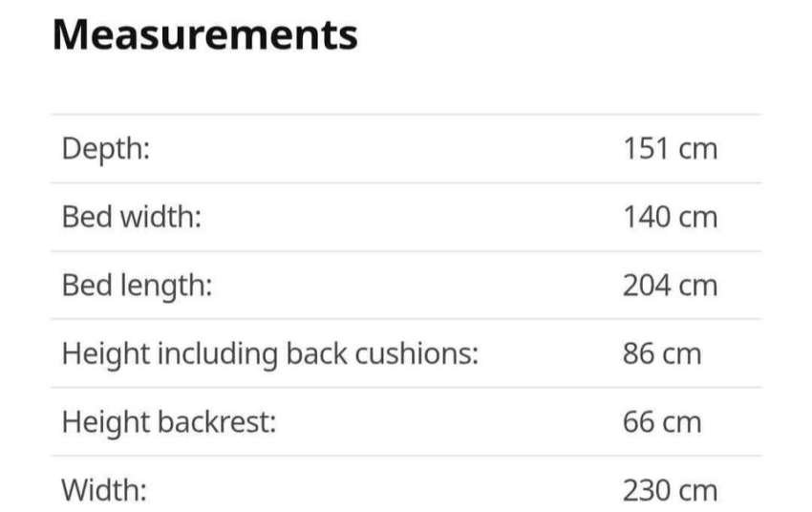Click the cm unit after 86
Screen dimensions: 812x512
click(x=682, y=354)
